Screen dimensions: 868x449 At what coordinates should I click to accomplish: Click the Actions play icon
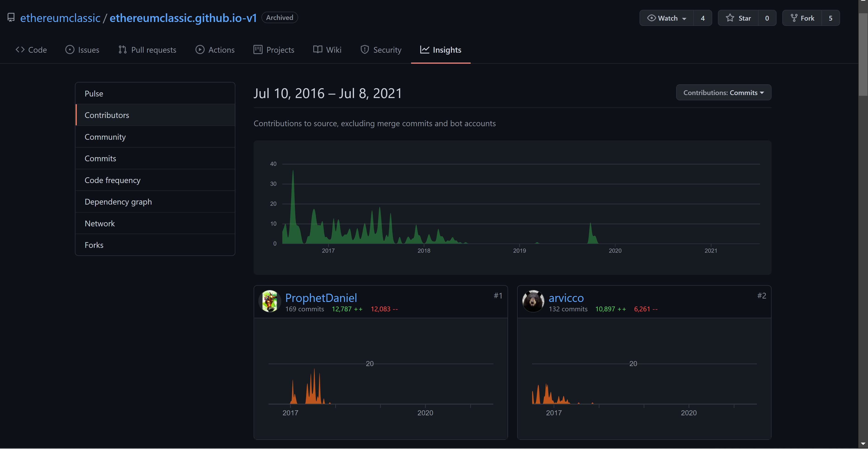coord(200,50)
